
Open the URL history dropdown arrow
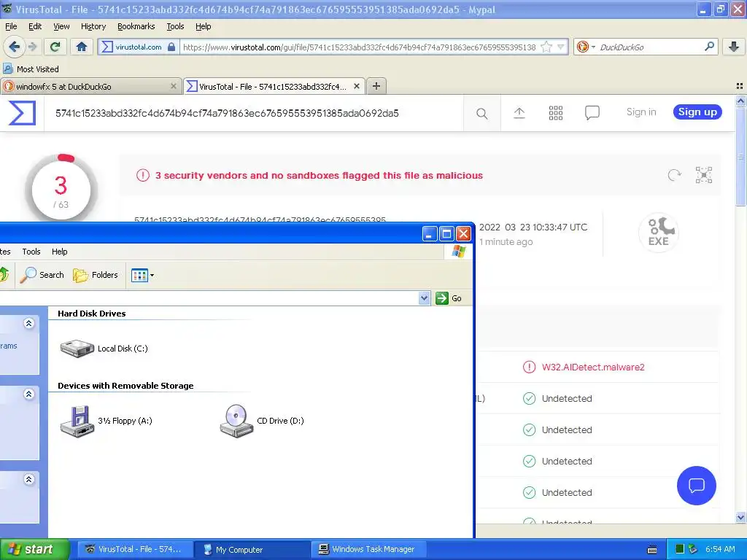click(x=561, y=47)
